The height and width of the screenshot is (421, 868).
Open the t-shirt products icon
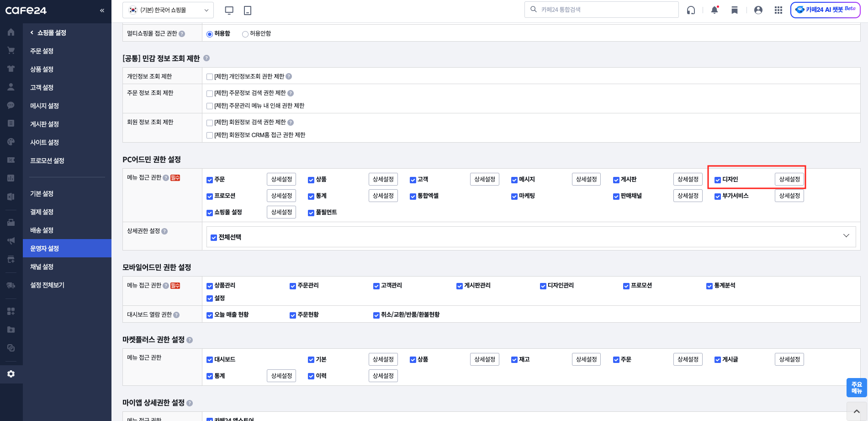11,69
